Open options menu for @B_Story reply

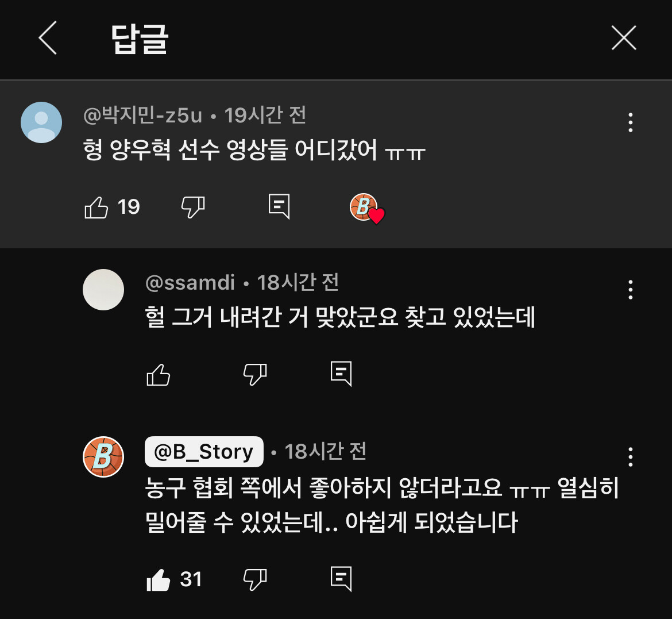pos(630,457)
